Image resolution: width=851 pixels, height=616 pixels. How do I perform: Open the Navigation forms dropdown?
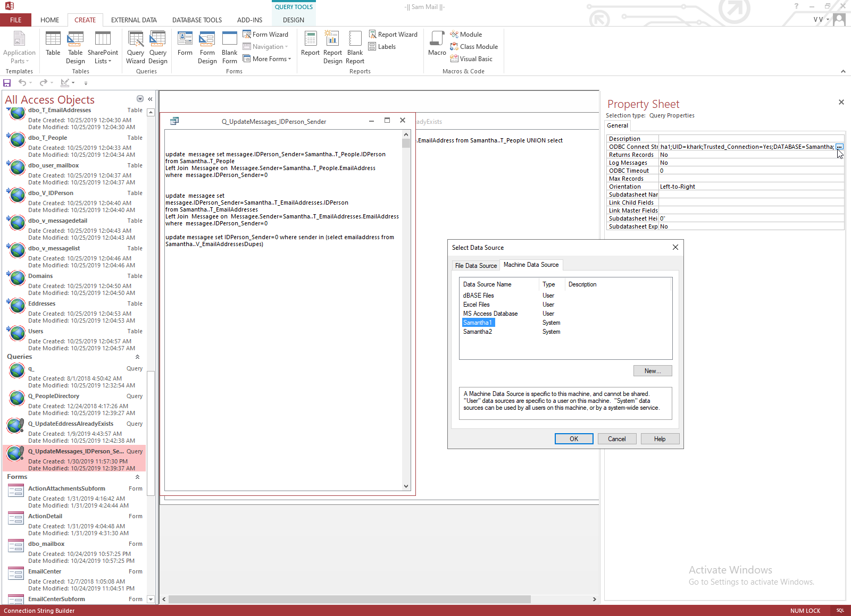pos(265,47)
